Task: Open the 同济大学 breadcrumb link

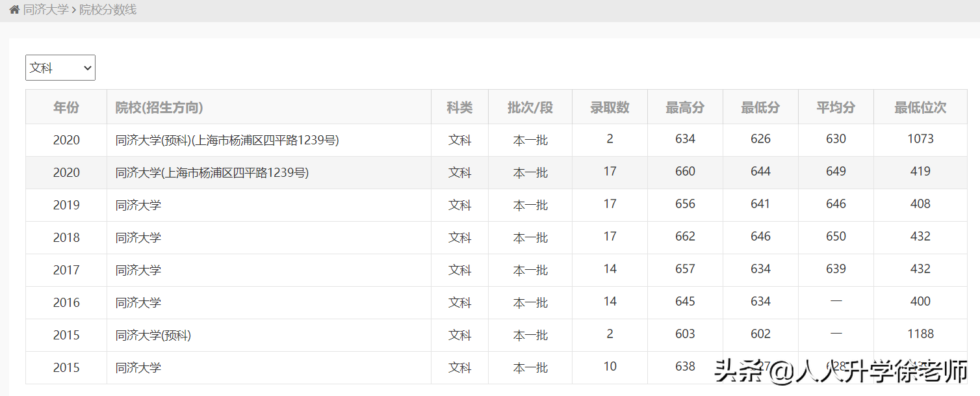Action: click(45, 10)
